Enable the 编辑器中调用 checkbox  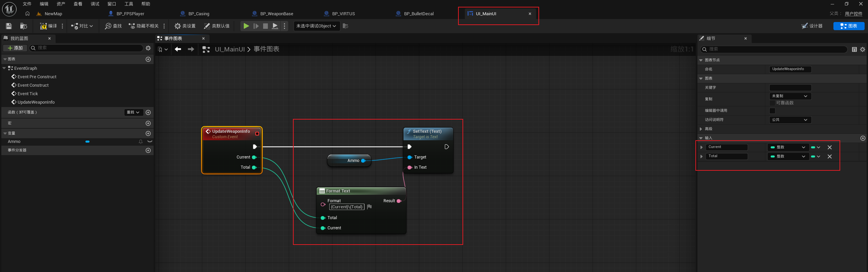pyautogui.click(x=773, y=111)
